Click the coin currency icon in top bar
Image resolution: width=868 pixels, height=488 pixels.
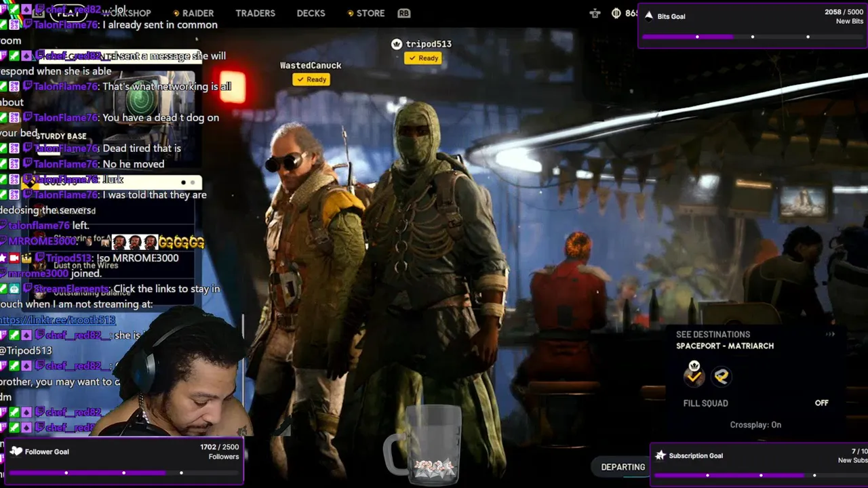[x=616, y=13]
